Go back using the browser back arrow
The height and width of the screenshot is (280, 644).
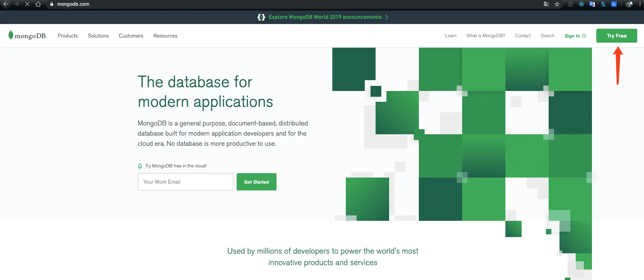(6, 4)
